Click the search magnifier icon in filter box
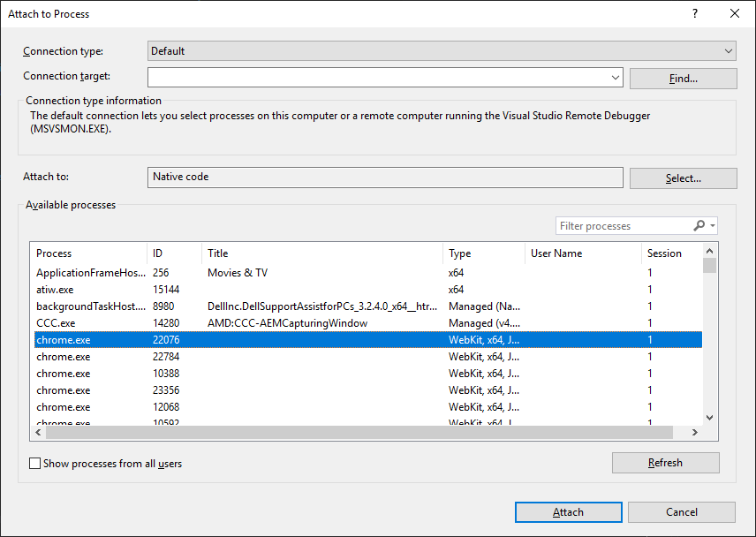Viewport: 756px width, 537px height. [x=699, y=226]
